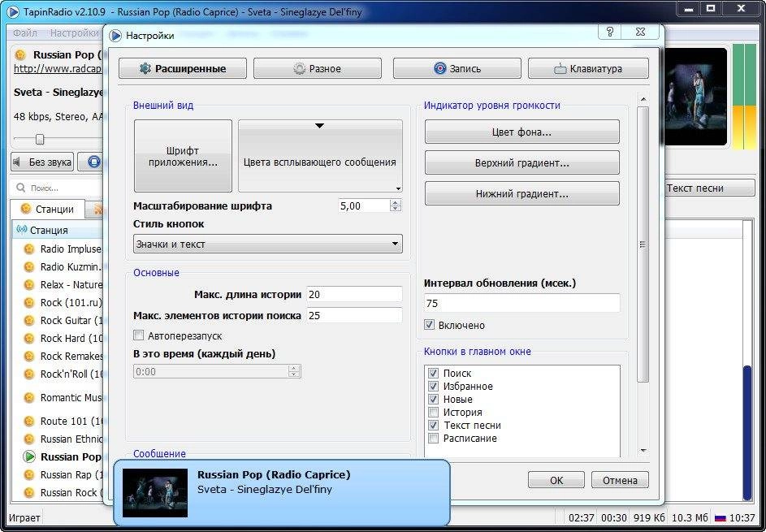
Task: Select Rock Remakes station
Action: 71,356
